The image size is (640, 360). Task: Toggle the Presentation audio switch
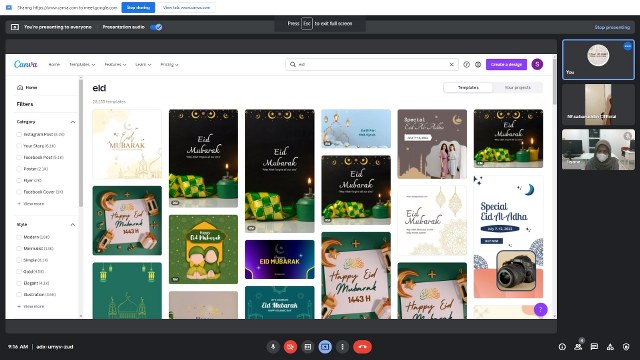[x=156, y=27]
